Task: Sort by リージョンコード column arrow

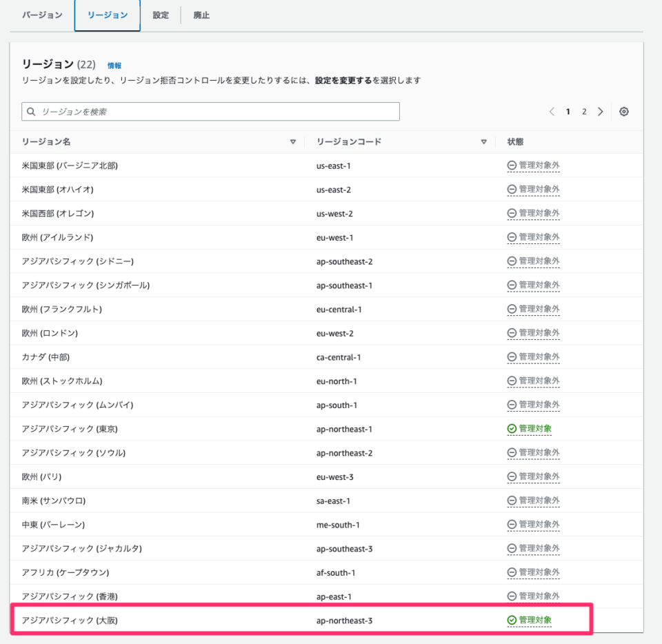Action: [x=483, y=142]
